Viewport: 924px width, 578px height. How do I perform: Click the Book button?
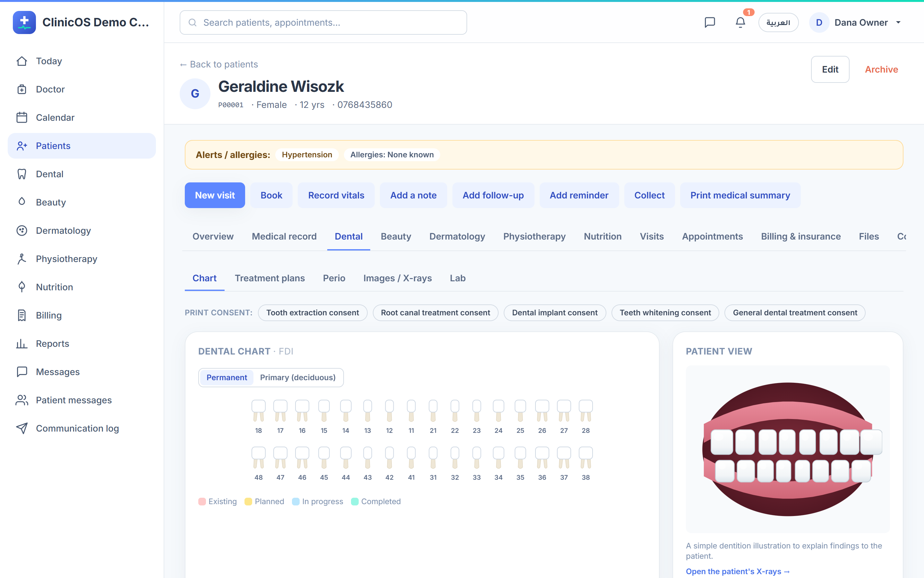271,195
